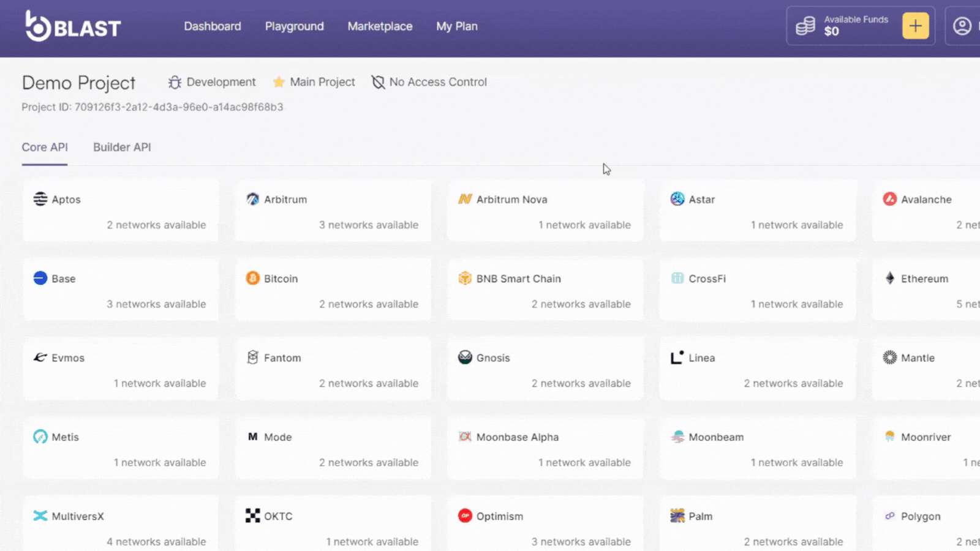Click Mode '2 networks available' text
Image resolution: width=980 pixels, height=551 pixels.
[369, 462]
